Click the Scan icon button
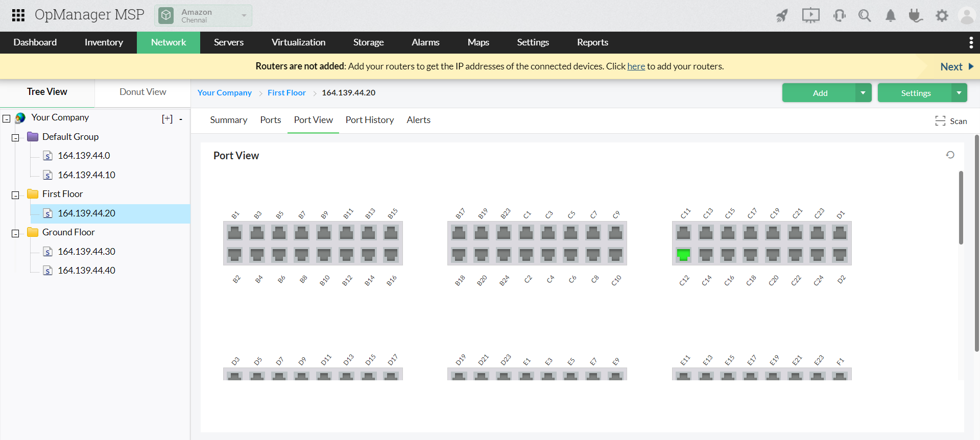 point(951,121)
